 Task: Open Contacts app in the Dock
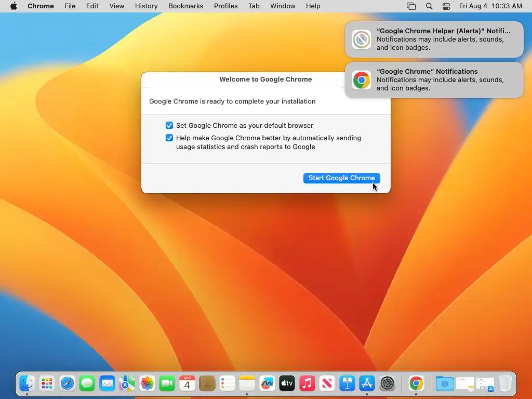coord(207,383)
